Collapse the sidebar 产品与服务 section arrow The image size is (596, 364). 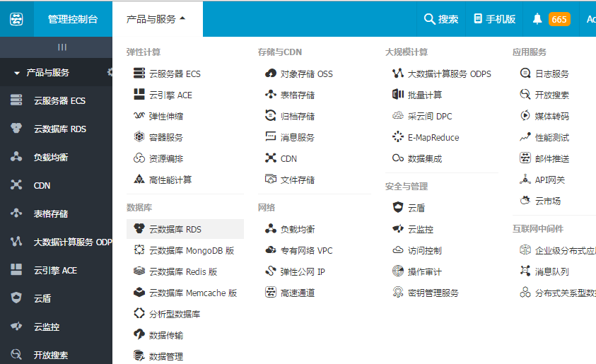click(x=17, y=73)
